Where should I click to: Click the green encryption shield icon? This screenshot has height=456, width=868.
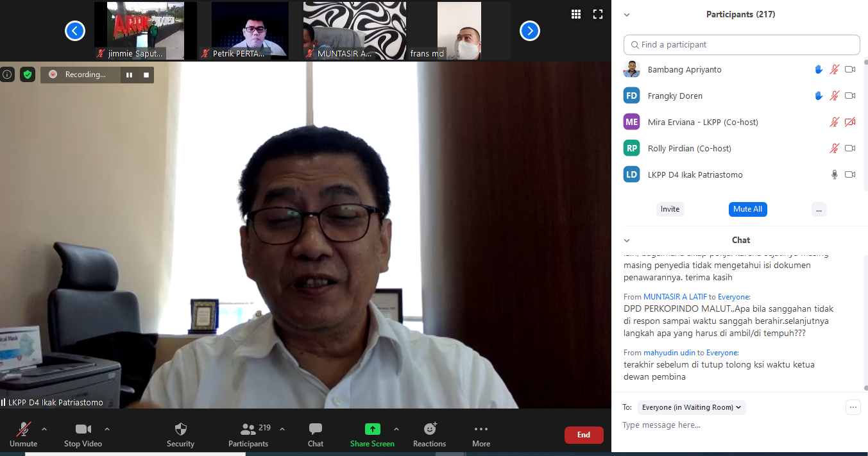27,74
